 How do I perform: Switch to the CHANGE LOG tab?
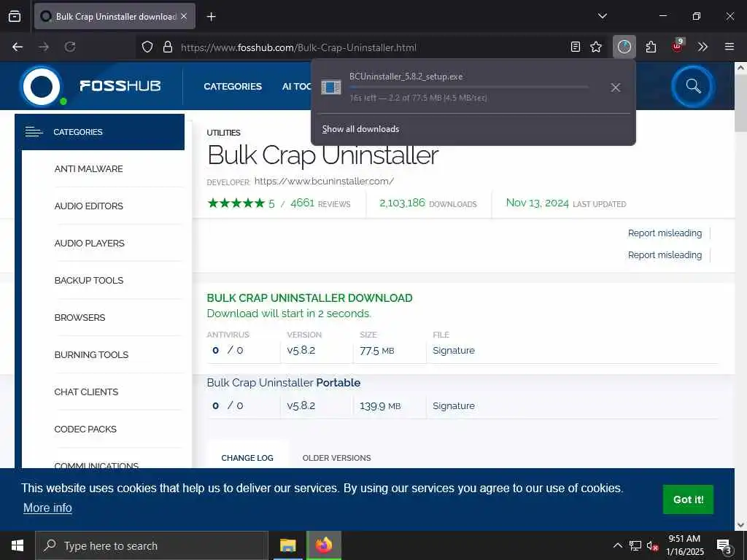coord(247,458)
